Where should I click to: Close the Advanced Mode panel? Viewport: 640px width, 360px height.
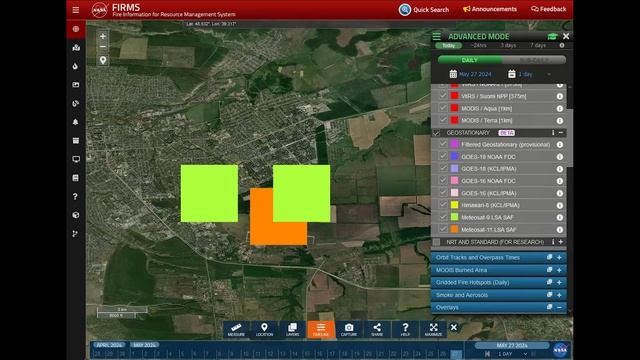(x=566, y=36)
